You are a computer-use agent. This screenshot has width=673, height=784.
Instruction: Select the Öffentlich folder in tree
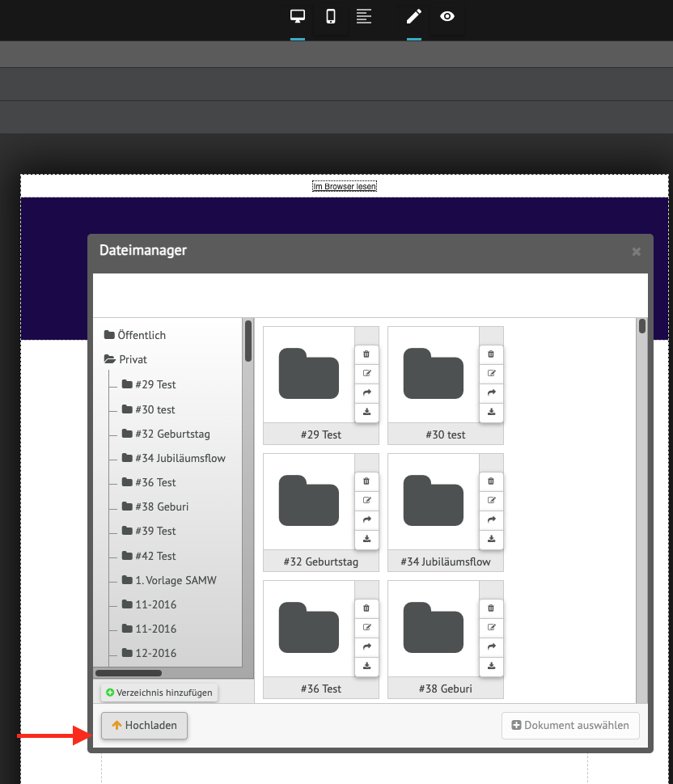click(x=135, y=335)
